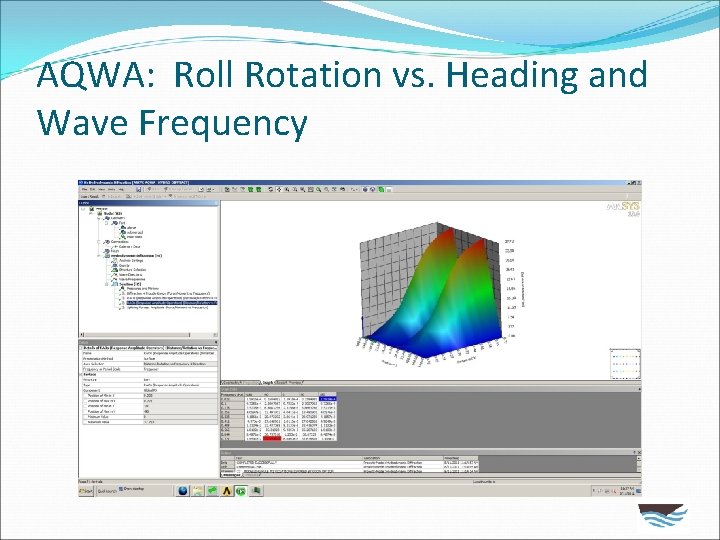The height and width of the screenshot is (540, 720).
Task: Select the Pressures and Motions tree item
Action: point(143,288)
